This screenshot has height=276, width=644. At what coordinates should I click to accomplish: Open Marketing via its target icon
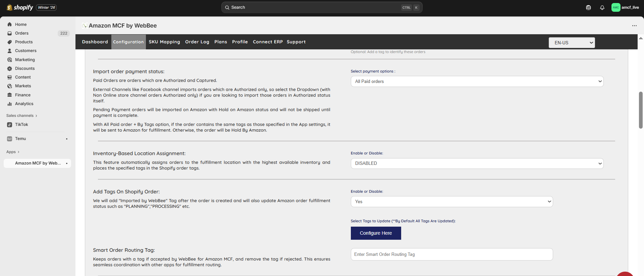click(10, 60)
